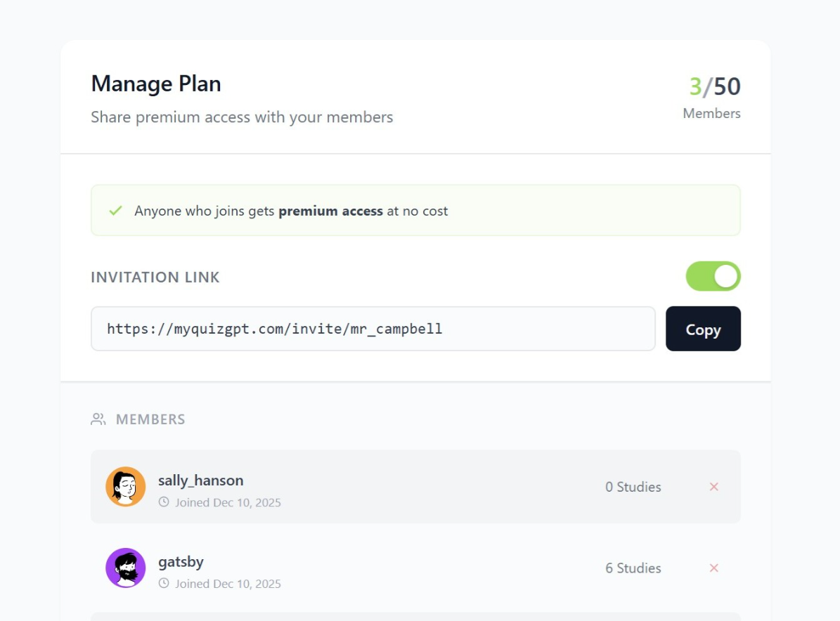Select the Manage Plan heading
840x621 pixels.
tap(155, 83)
